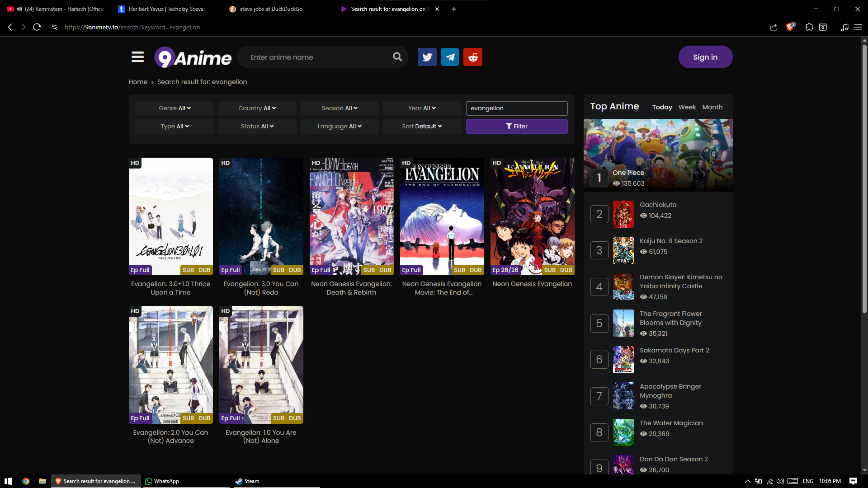The width and height of the screenshot is (868, 488).
Task: Open the Brave music playlist icon
Action: click(x=844, y=27)
